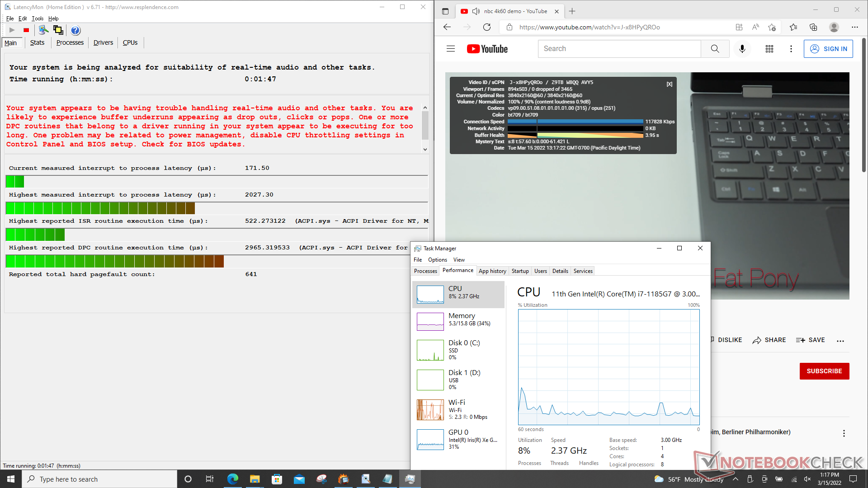868x488 pixels.
Task: Click the red SUBSCRIBE button
Action: coord(824,371)
